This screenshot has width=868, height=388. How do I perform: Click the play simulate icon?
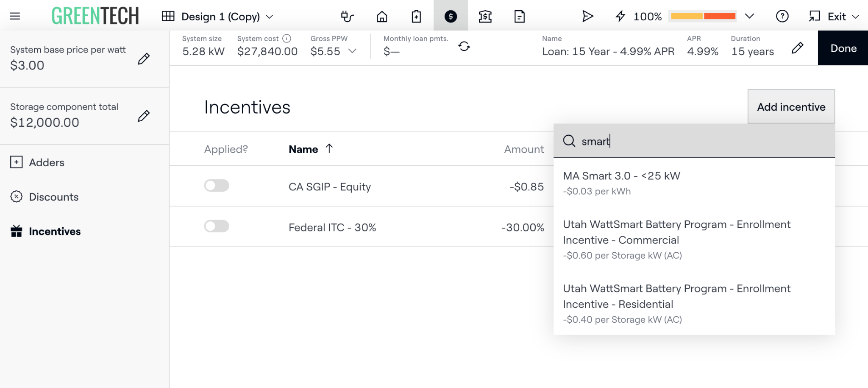pyautogui.click(x=587, y=16)
